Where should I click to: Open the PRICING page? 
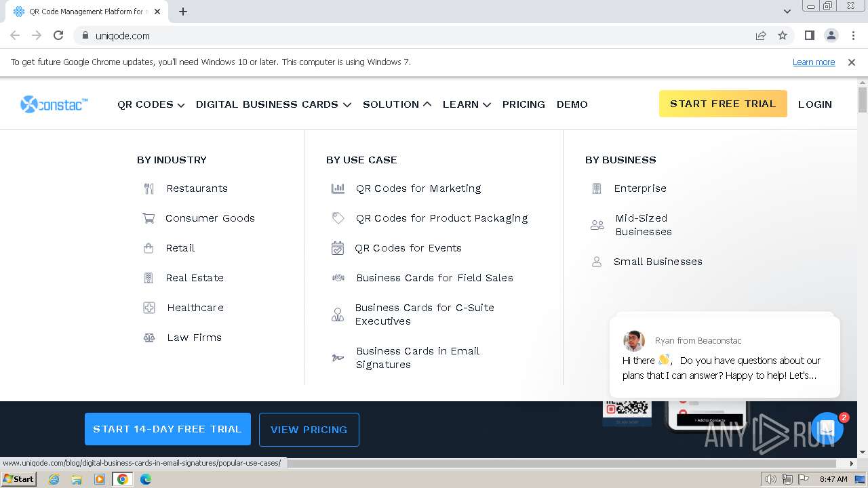point(524,104)
